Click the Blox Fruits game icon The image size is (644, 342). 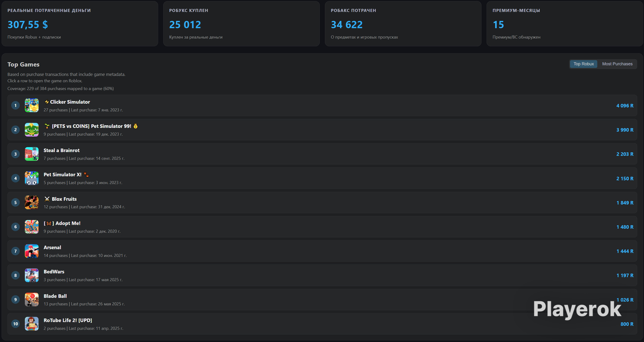click(31, 202)
